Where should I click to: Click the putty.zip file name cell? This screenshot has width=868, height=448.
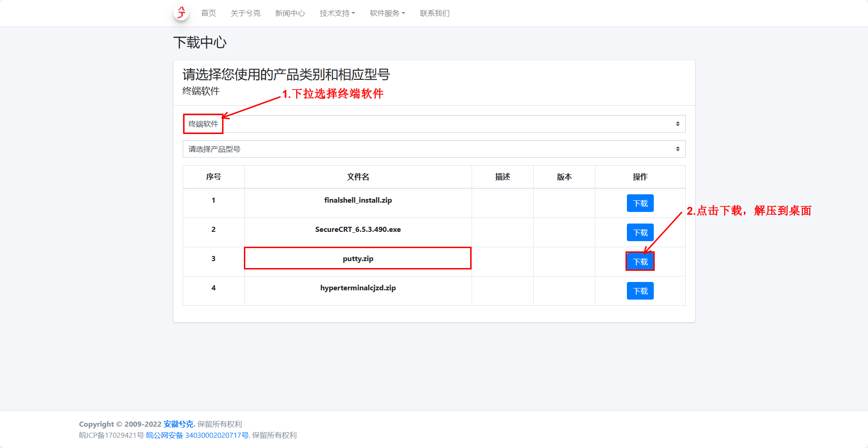(357, 258)
